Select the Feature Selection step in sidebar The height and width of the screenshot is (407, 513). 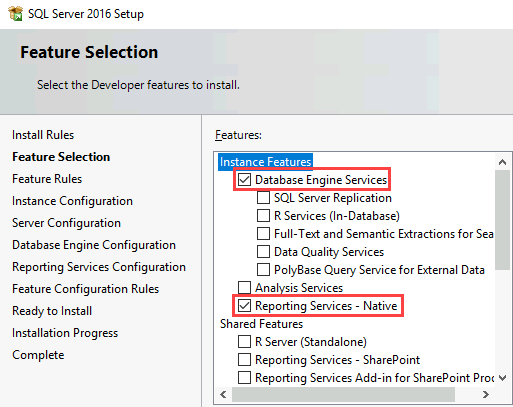click(x=61, y=157)
